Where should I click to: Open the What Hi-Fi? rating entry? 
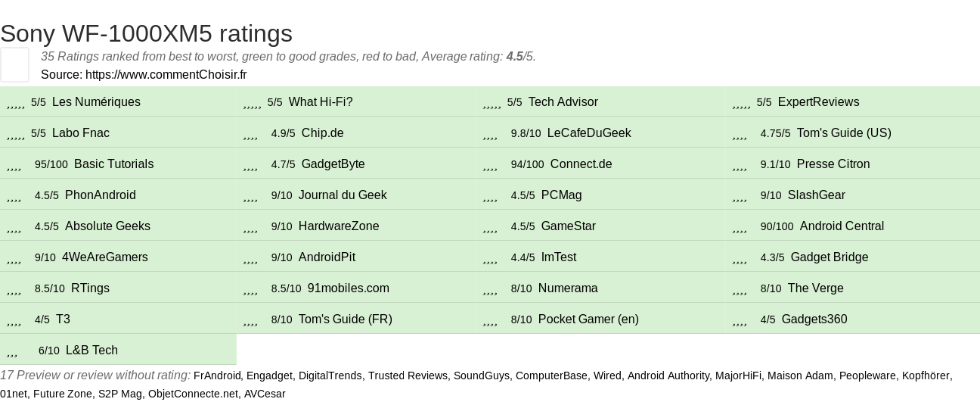(x=321, y=102)
